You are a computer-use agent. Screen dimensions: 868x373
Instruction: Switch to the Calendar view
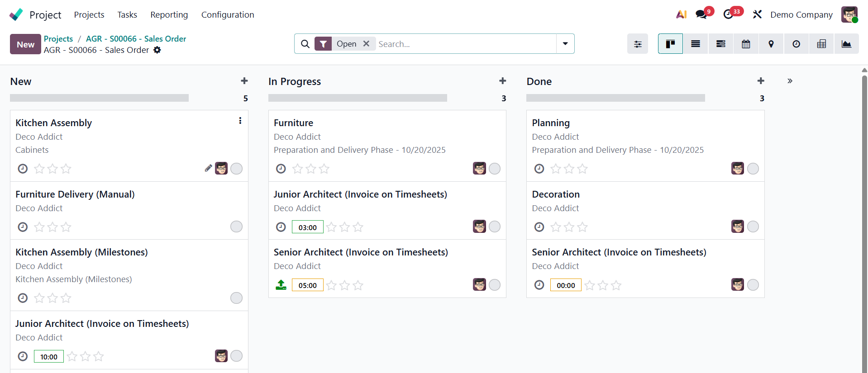(x=746, y=44)
